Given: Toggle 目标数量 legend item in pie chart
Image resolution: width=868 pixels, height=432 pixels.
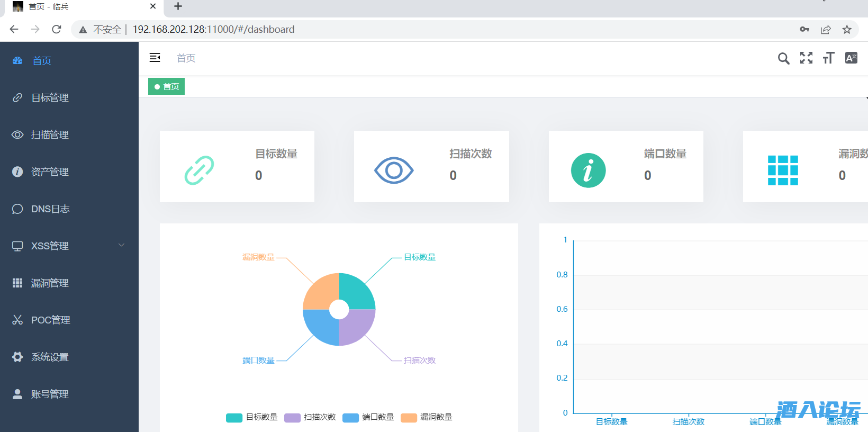Looking at the screenshot, I should tap(252, 417).
